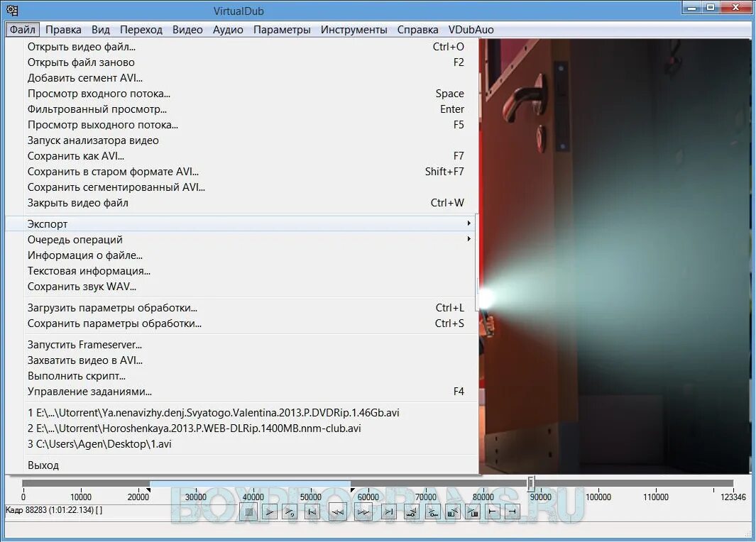Click the scene reverse search icon
This screenshot has width=756, height=542.
pos(453,511)
